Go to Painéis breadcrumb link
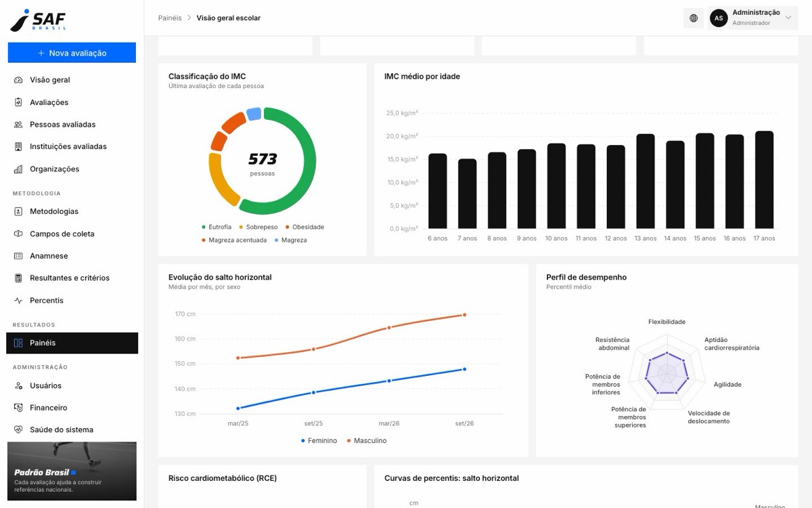 [170, 18]
